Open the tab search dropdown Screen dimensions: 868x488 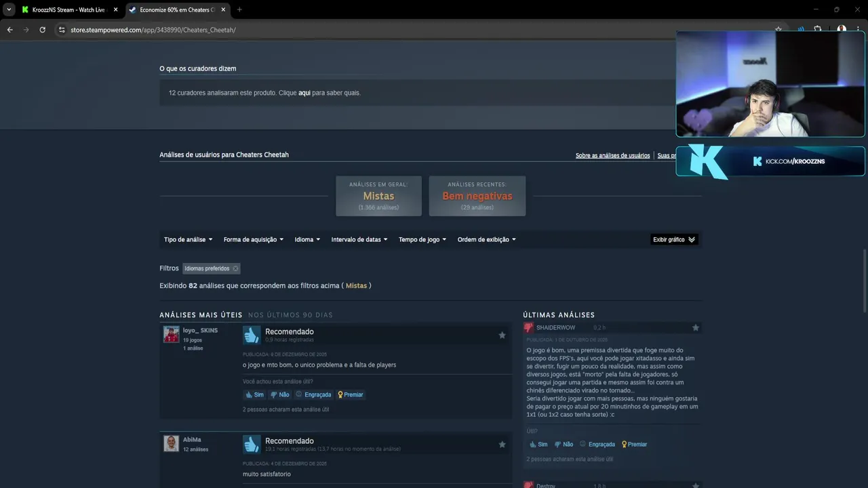point(9,9)
